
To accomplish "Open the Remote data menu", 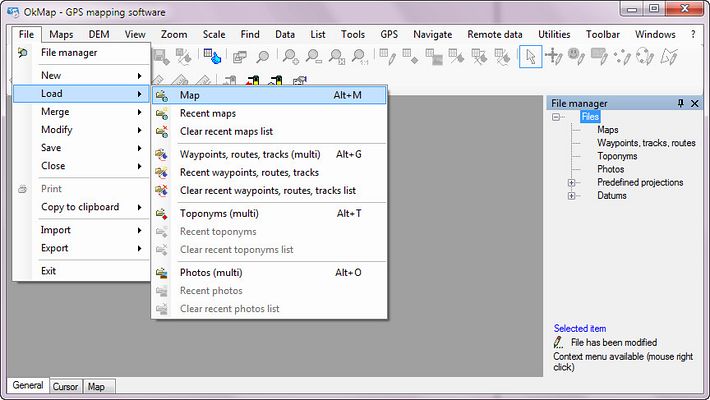I will coord(494,34).
